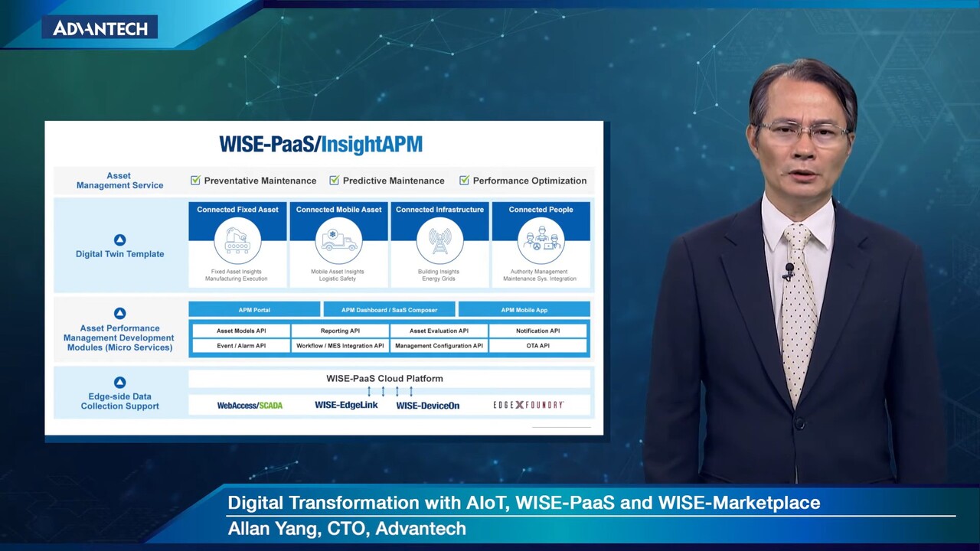Click the Digital Twin Template label
Viewport: 980px width, 551px height.
[119, 254]
